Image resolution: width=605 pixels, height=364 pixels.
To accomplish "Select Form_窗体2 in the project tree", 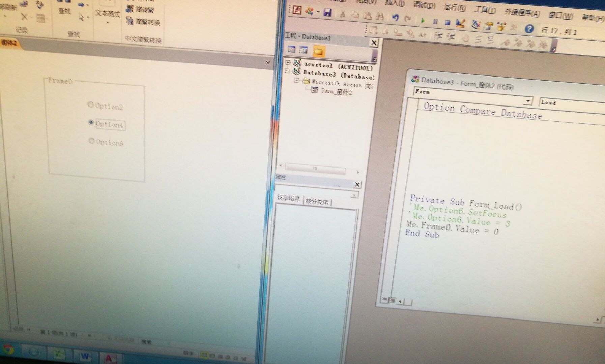I will click(336, 91).
